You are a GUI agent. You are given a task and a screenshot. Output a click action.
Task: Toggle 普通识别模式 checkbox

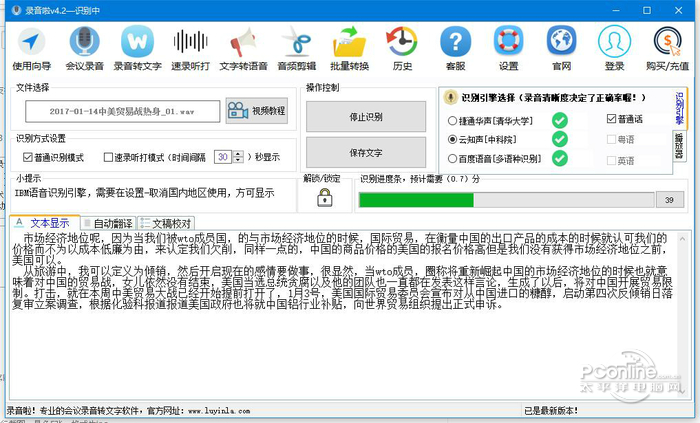28,157
